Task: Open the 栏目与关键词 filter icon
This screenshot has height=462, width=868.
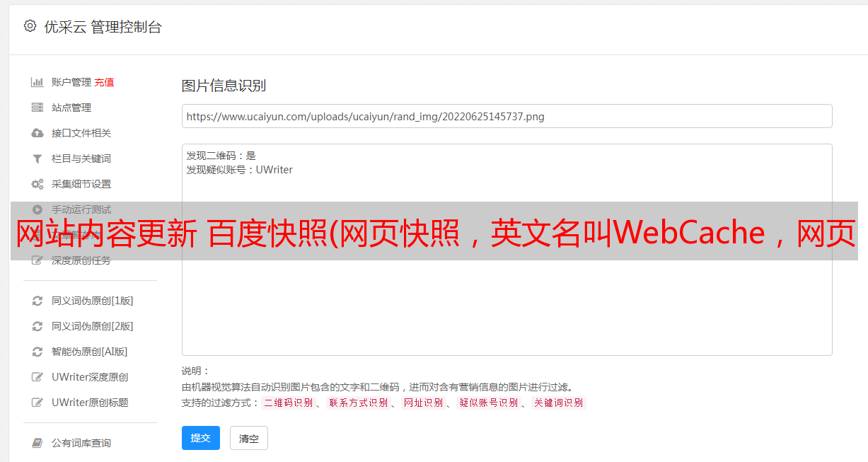Action: click(37, 158)
